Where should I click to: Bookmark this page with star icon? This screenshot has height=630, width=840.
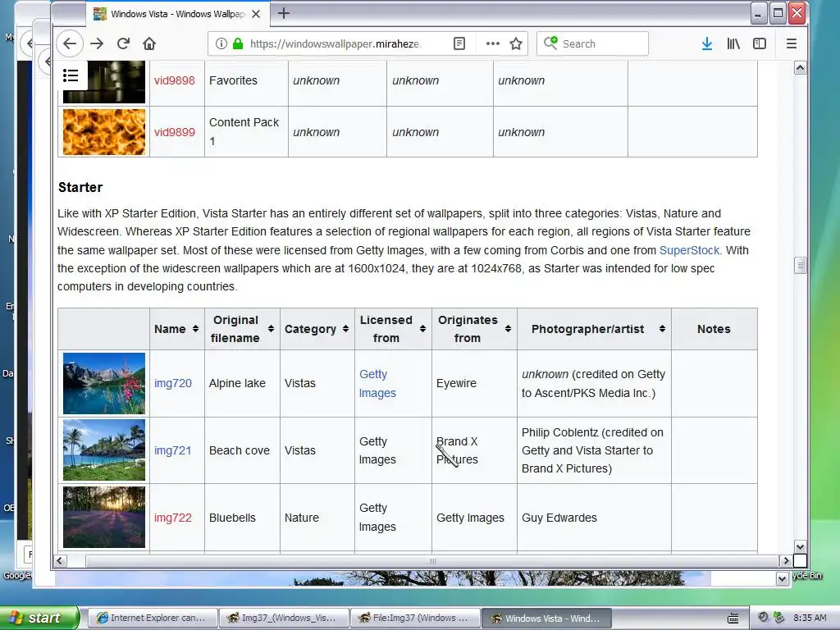[x=516, y=43]
